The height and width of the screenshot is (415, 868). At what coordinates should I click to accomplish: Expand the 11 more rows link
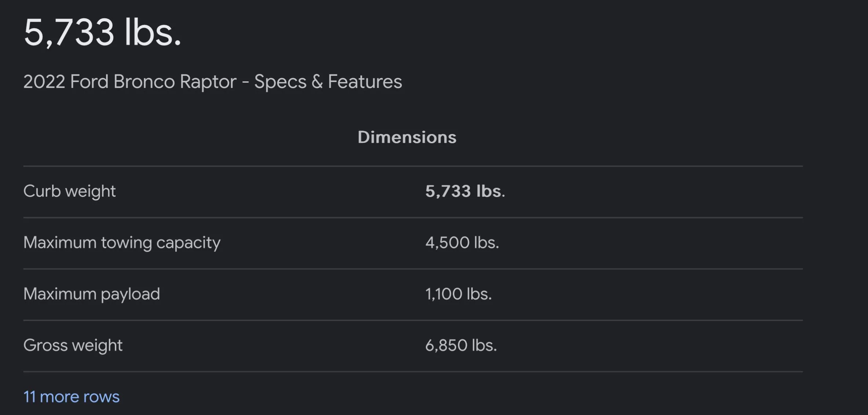pyautogui.click(x=72, y=397)
